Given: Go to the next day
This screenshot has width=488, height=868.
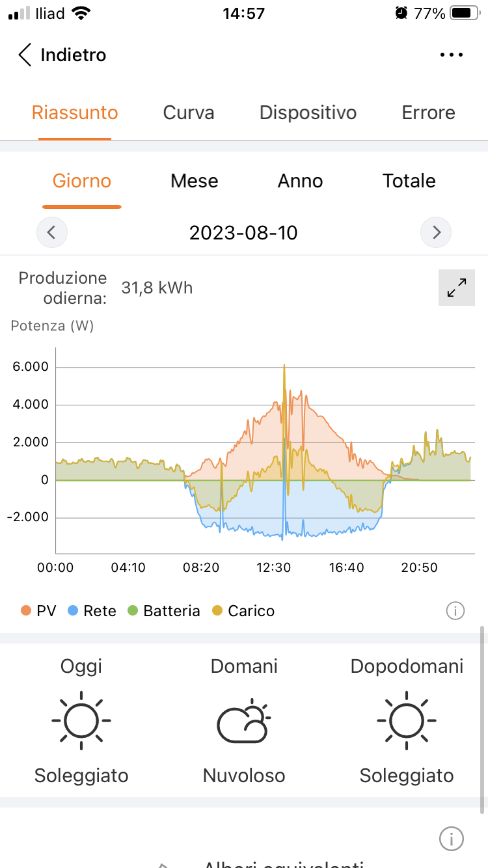Looking at the screenshot, I should pyautogui.click(x=436, y=232).
